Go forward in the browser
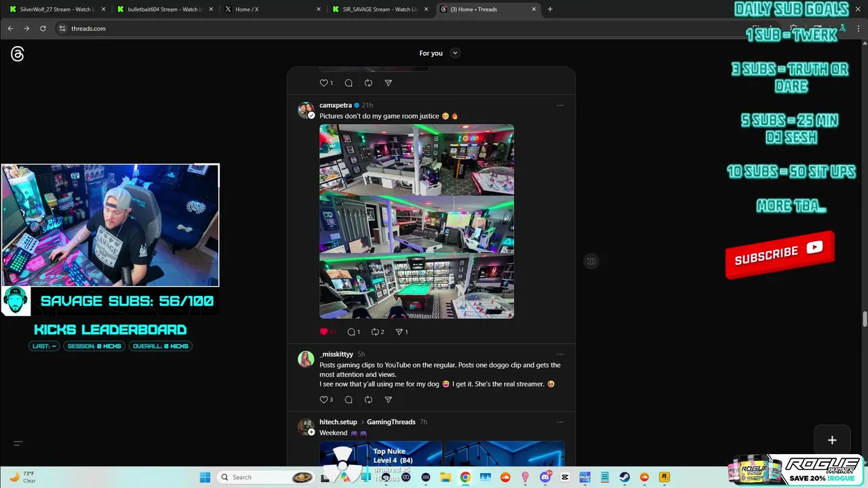This screenshot has width=868, height=488. (26, 28)
